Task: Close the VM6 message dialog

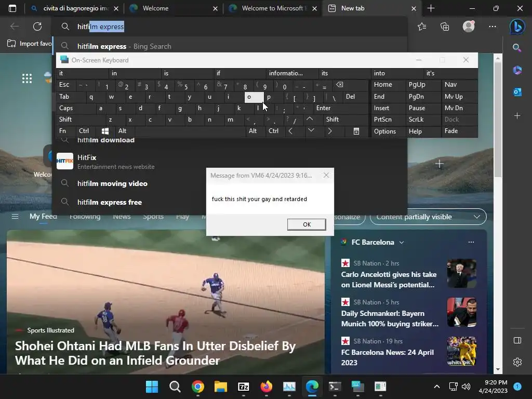Action: 326,175
